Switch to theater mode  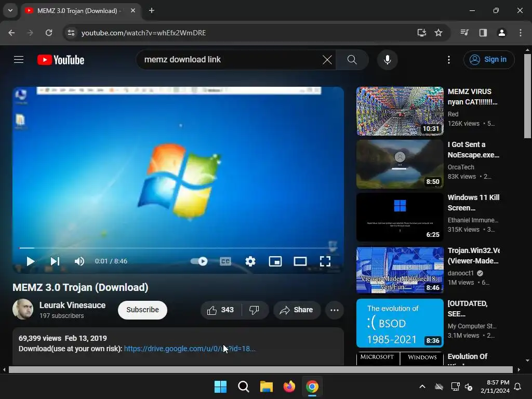300,261
